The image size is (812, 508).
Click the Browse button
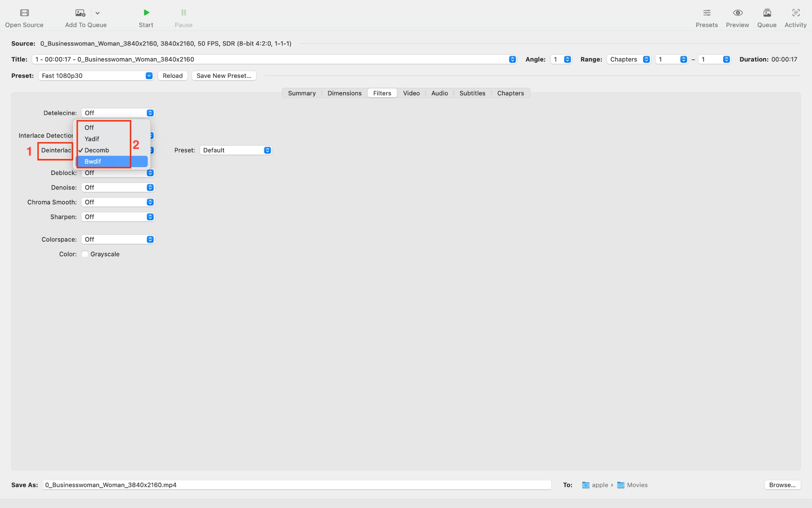pos(782,485)
